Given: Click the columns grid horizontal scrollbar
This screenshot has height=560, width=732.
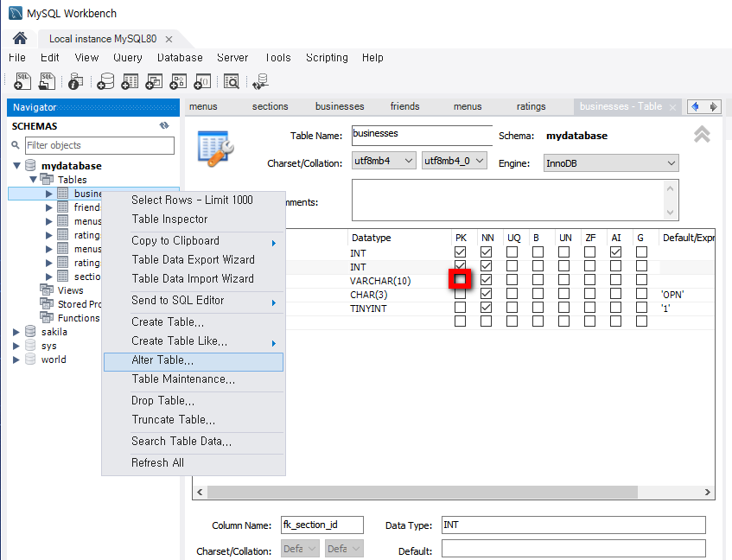Looking at the screenshot, I should [423, 492].
